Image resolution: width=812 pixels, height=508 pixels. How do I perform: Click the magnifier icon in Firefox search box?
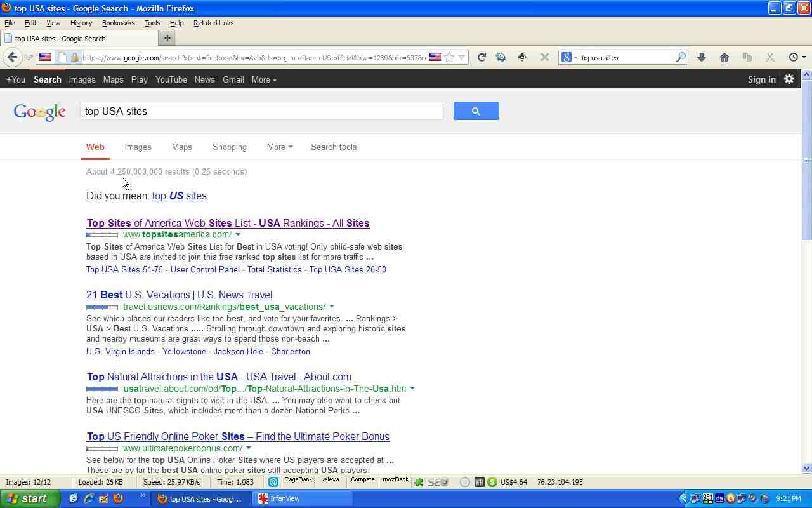click(680, 57)
